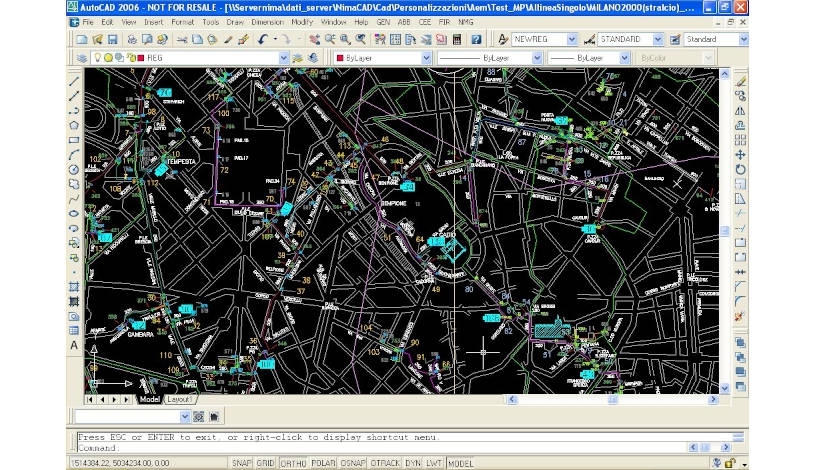The image size is (815, 470).
Task: Expand the NEWREG text style dropdown
Action: tap(572, 39)
